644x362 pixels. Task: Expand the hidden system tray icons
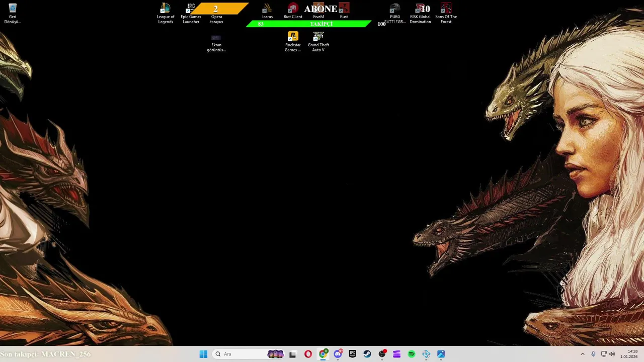(583, 354)
